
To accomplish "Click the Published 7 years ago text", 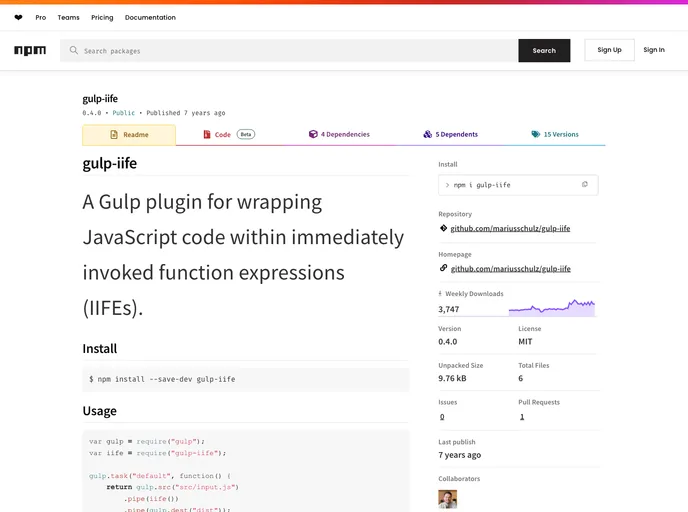I will (186, 113).
